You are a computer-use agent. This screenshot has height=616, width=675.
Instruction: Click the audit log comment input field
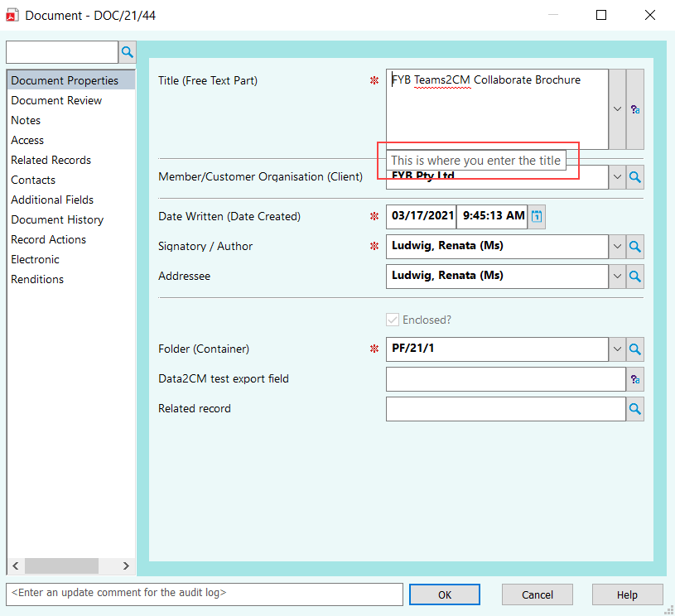(204, 594)
